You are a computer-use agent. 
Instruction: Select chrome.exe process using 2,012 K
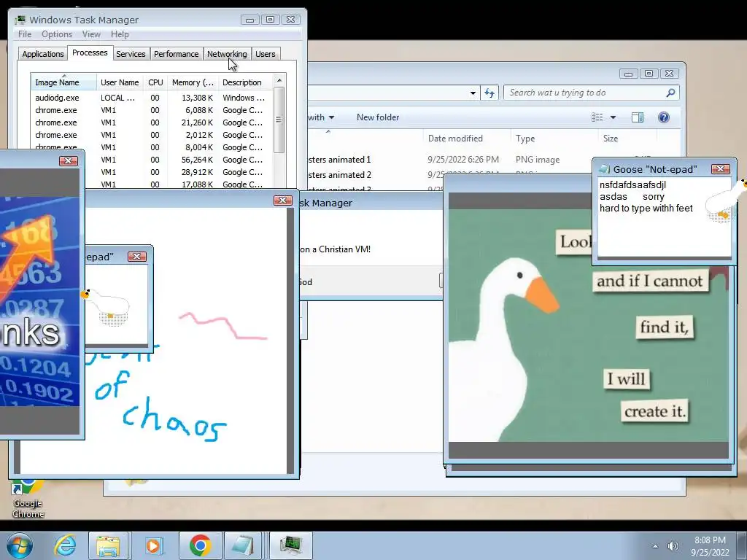tap(152, 135)
